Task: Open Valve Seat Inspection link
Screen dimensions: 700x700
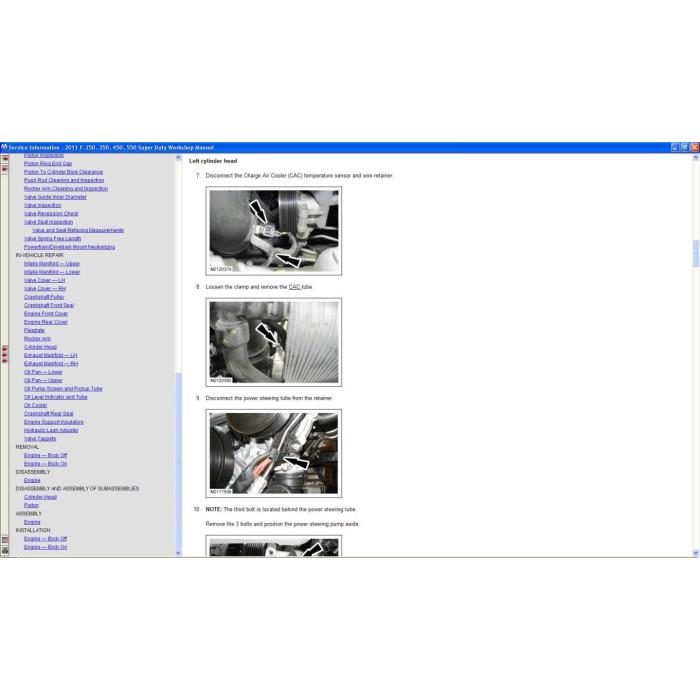Action: (x=48, y=222)
